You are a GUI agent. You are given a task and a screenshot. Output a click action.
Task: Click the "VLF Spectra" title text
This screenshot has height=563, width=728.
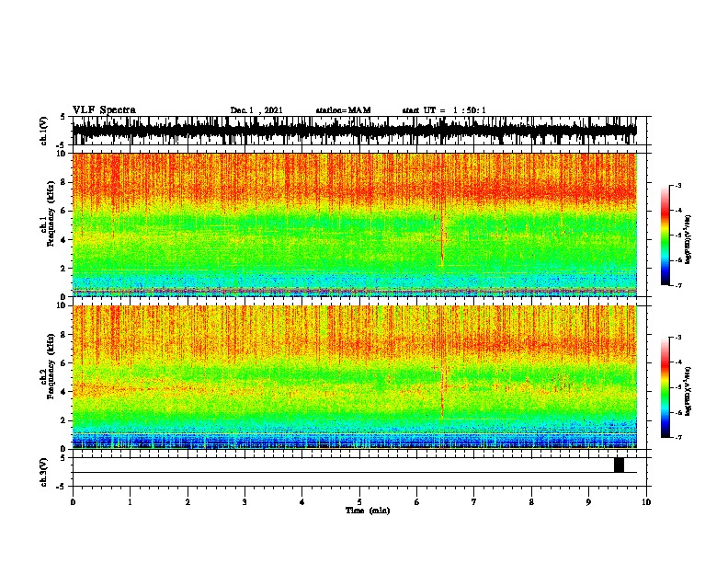click(104, 109)
